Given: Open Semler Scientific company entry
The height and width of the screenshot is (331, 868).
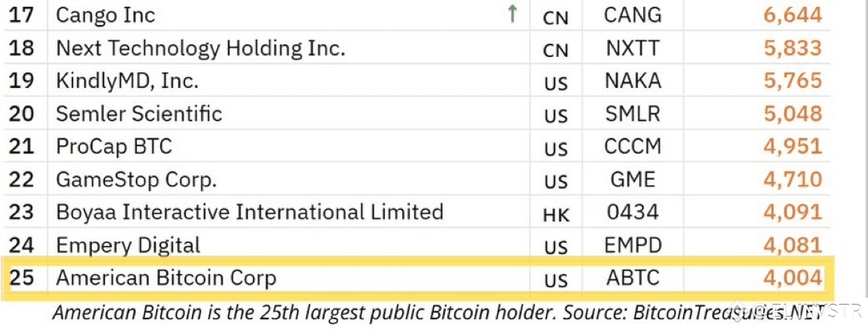Looking at the screenshot, I should (138, 114).
